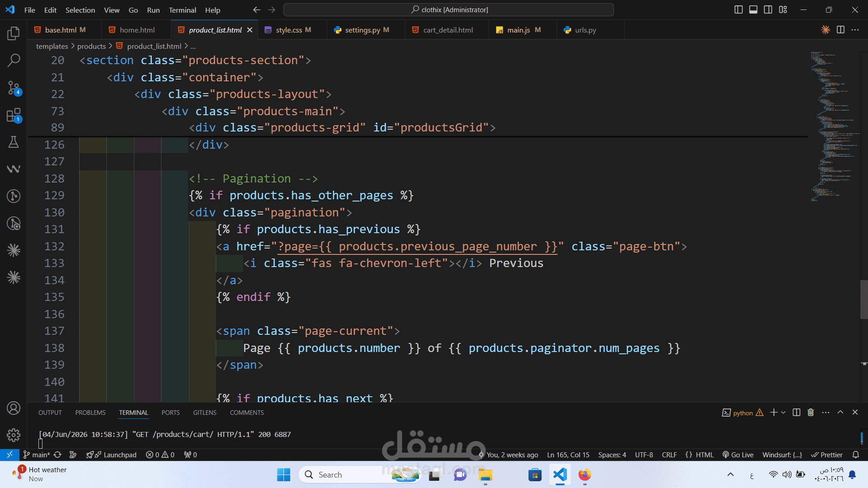
Task: Click the Go Live server button
Action: (x=738, y=455)
